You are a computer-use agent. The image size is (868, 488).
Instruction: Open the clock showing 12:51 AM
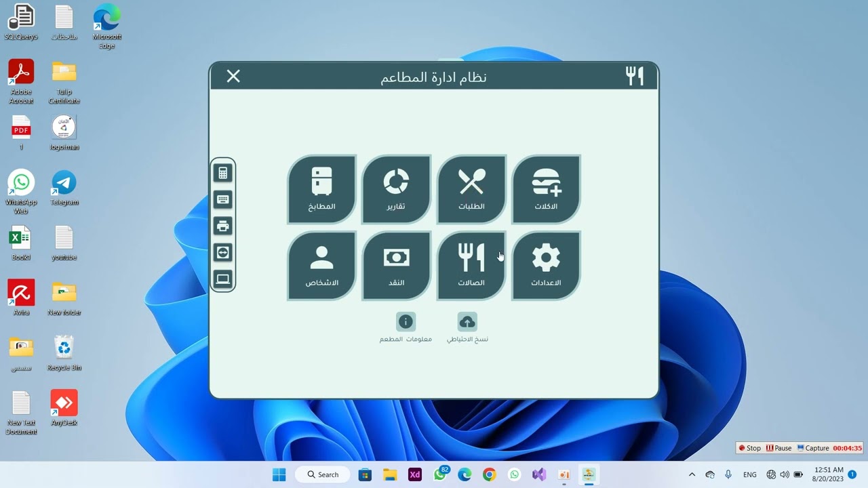pyautogui.click(x=829, y=474)
